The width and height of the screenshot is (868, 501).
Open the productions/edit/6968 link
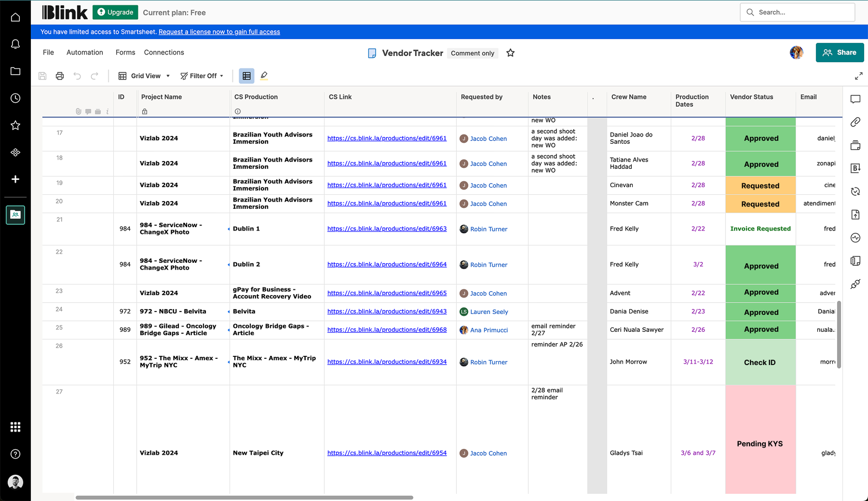point(387,330)
